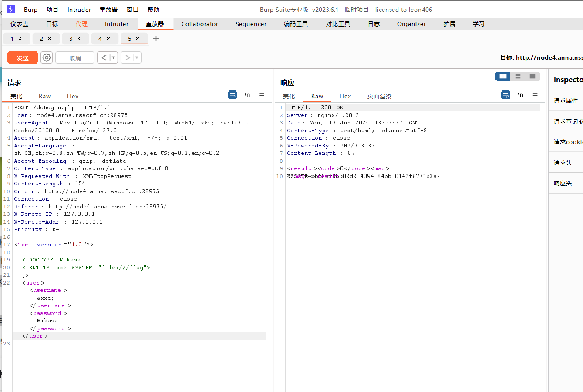
Task: Close repeater tab 3
Action: pos(79,39)
